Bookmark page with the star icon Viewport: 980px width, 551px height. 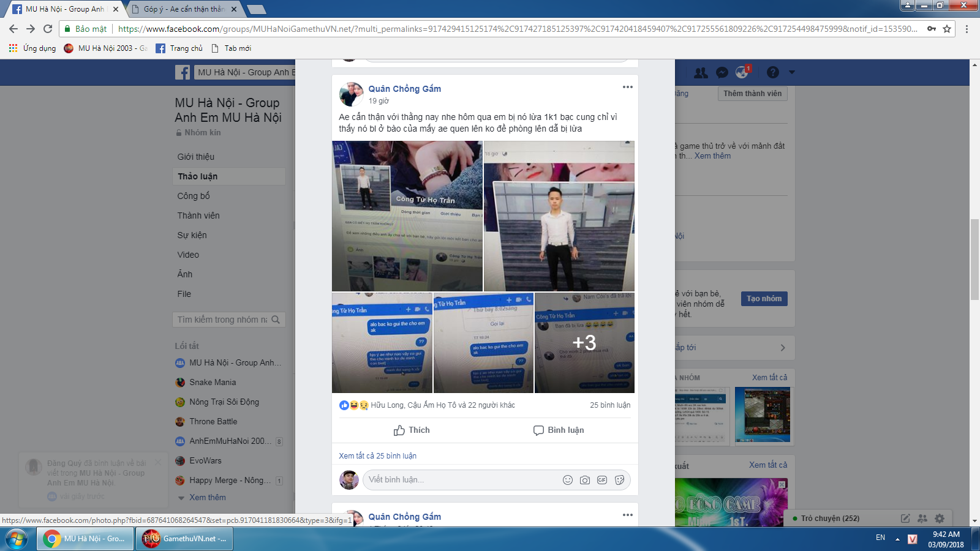[947, 29]
